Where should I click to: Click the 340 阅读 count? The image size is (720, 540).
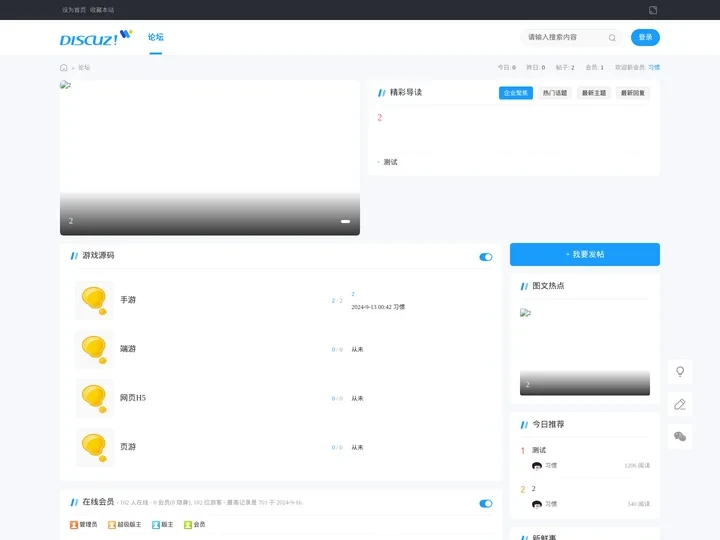tap(639, 504)
